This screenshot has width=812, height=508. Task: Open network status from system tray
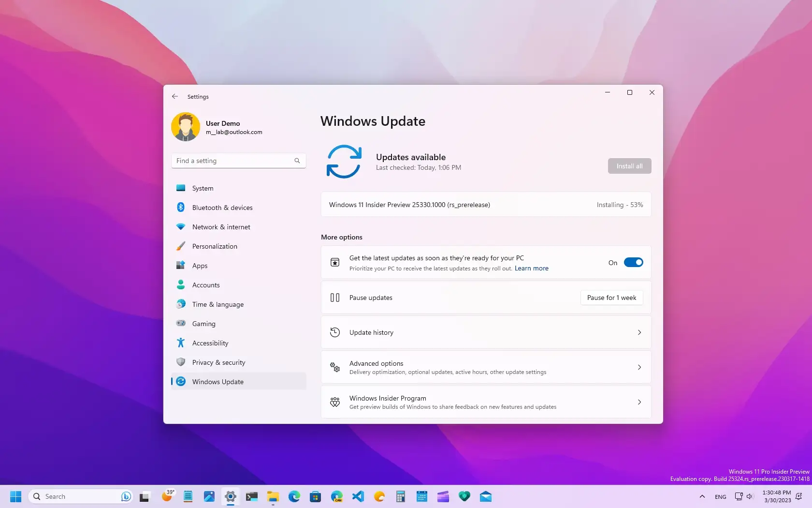(739, 496)
